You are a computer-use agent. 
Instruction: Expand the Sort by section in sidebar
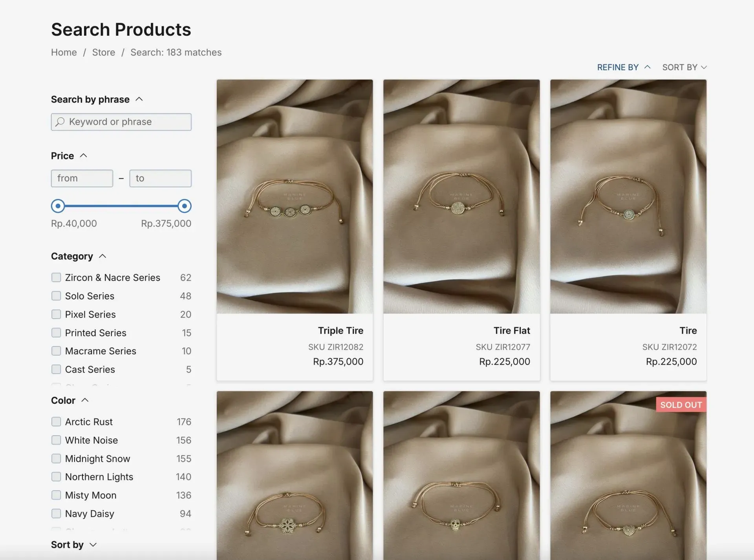tap(74, 545)
